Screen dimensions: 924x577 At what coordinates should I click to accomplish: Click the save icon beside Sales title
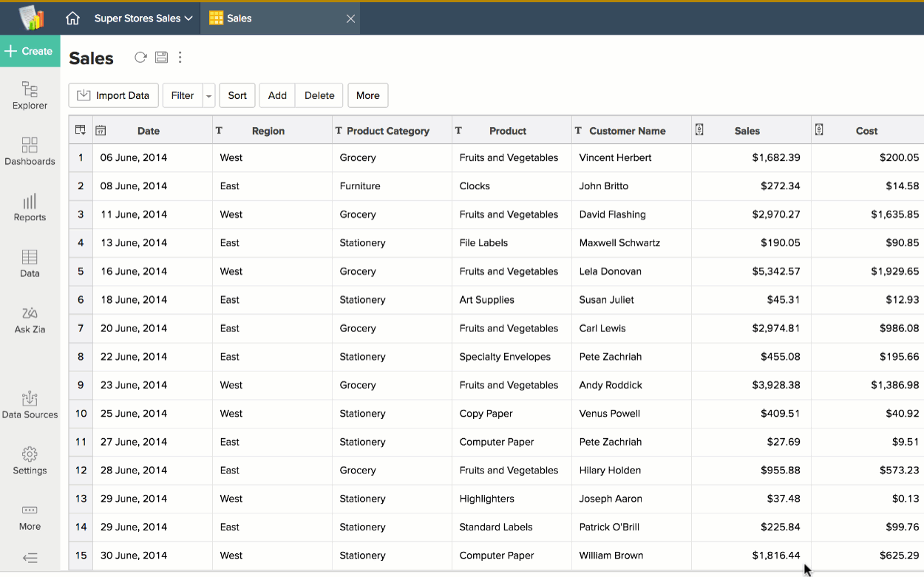coord(161,58)
